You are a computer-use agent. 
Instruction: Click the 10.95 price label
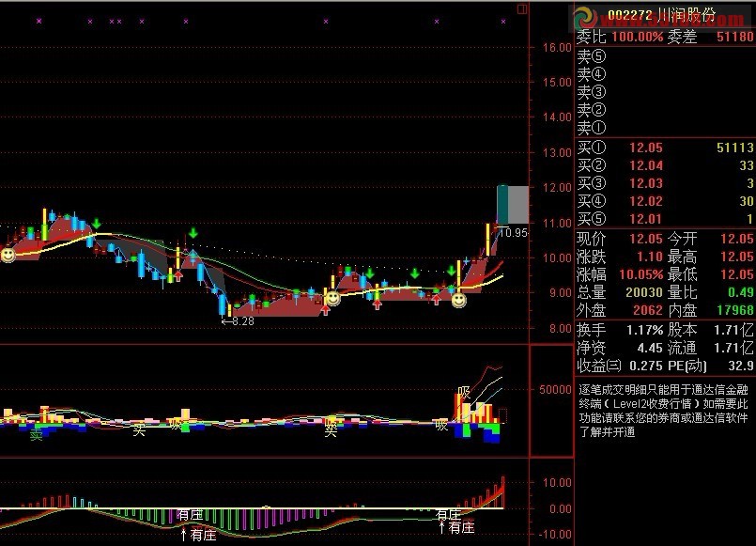click(x=514, y=233)
